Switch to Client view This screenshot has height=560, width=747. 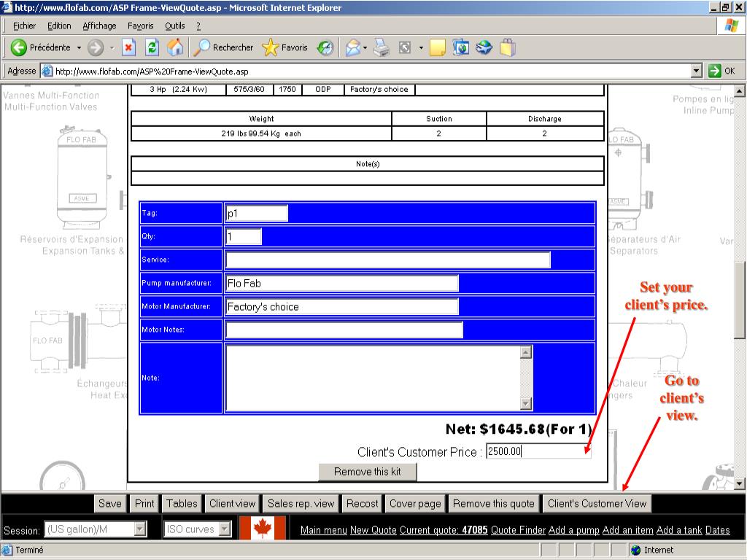[233, 503]
